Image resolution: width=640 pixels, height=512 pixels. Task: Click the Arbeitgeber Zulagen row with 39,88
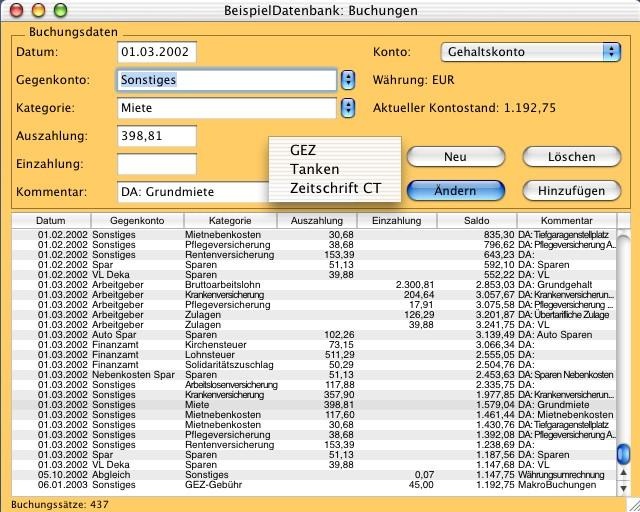pyautogui.click(x=314, y=325)
